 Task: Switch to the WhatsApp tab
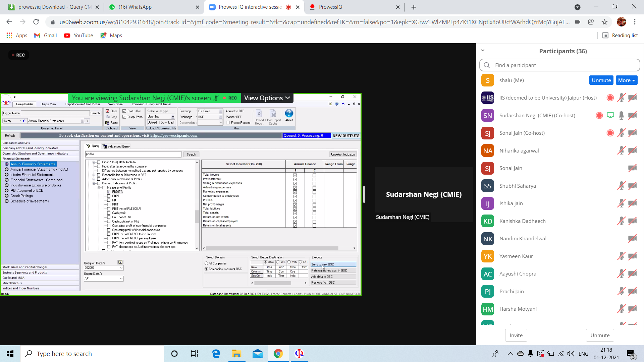135,7
